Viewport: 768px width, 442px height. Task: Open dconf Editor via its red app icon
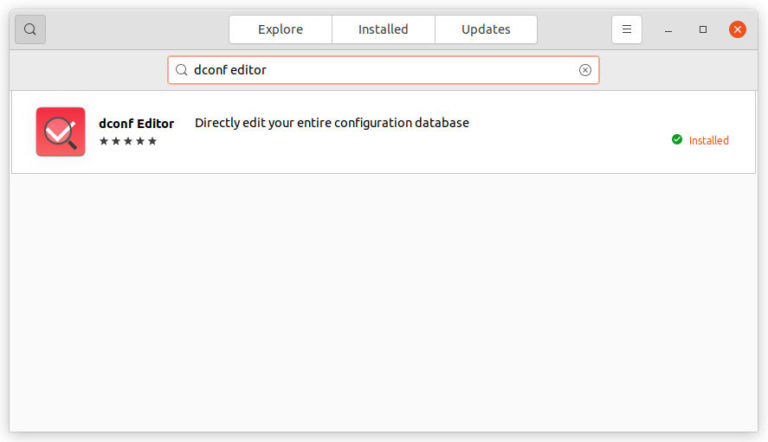point(60,132)
